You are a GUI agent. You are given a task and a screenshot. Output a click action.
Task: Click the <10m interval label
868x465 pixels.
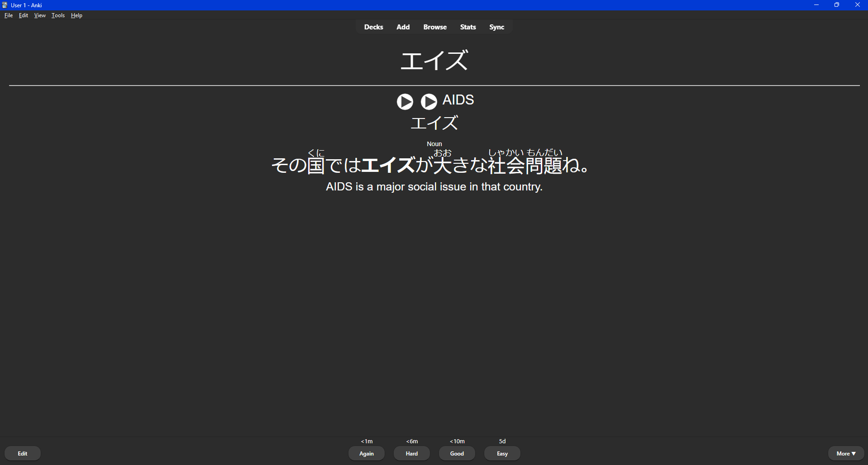click(457, 441)
